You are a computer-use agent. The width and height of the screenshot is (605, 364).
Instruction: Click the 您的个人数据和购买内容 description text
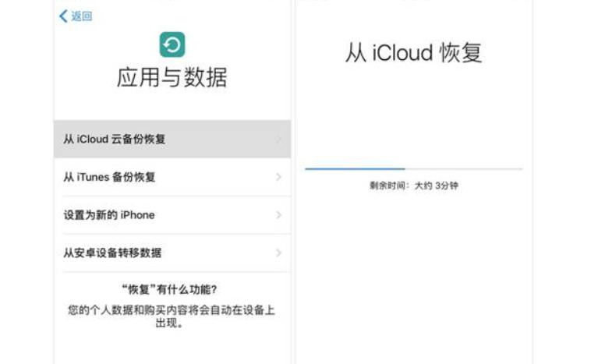click(x=172, y=316)
